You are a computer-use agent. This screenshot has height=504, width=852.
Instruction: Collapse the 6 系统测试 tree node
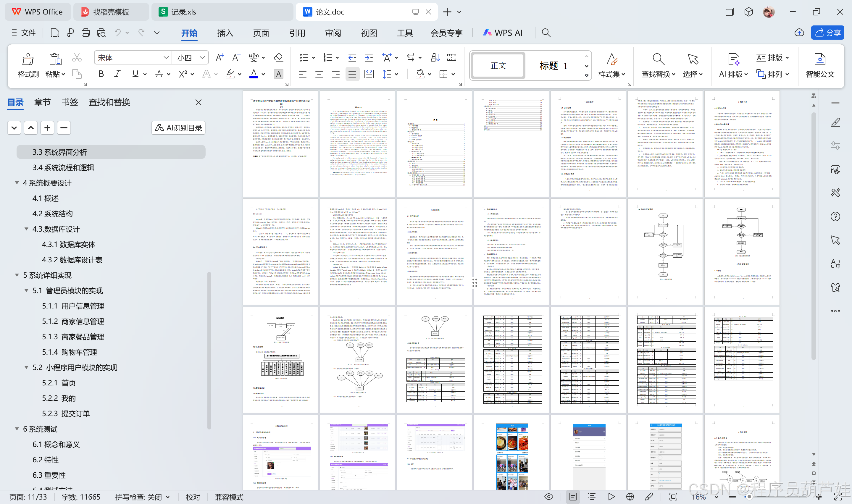(x=17, y=429)
